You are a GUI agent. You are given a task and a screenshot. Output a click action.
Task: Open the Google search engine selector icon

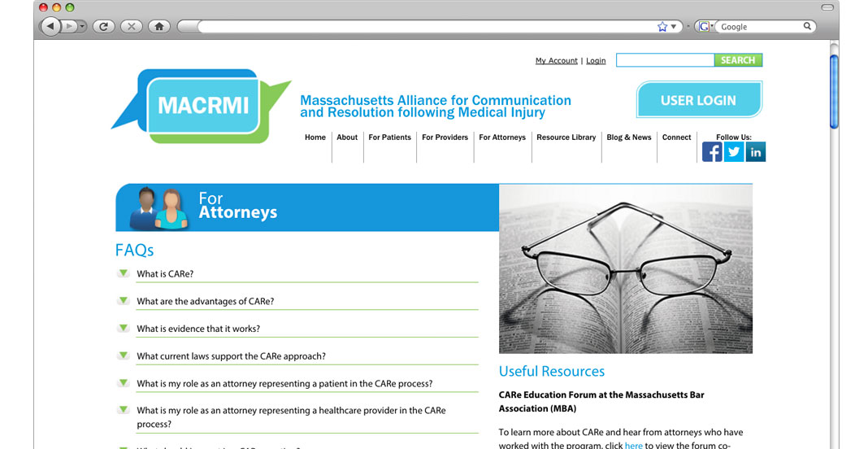pyautogui.click(x=704, y=27)
